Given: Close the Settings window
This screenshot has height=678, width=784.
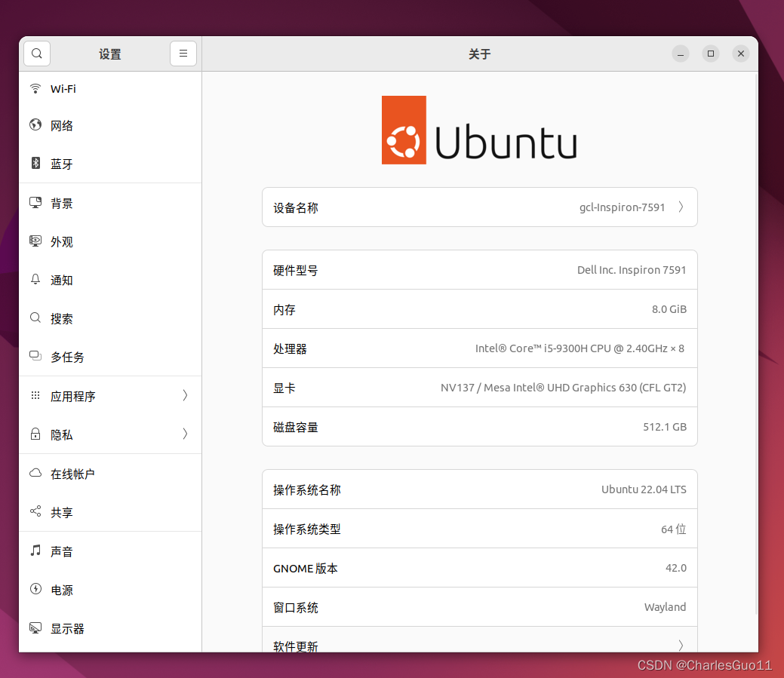Looking at the screenshot, I should pyautogui.click(x=740, y=54).
